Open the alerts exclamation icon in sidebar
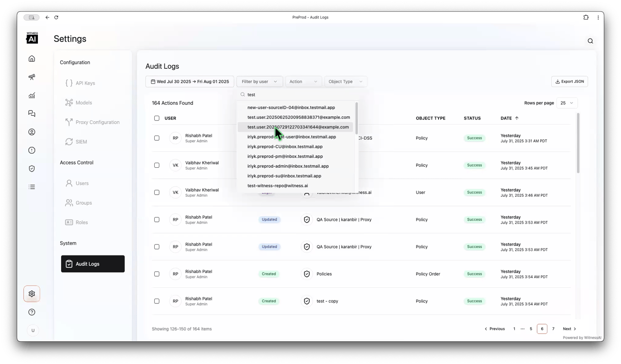 (x=32, y=150)
